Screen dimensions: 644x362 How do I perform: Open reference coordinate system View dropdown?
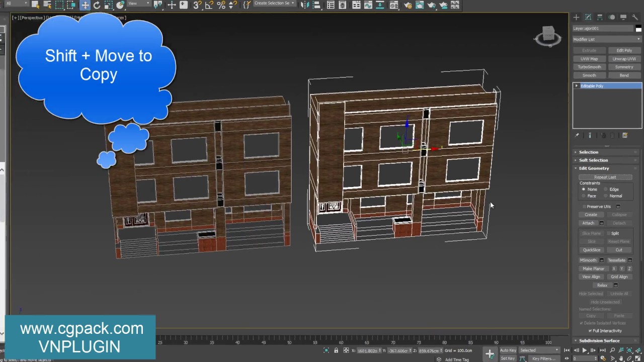point(138,4)
